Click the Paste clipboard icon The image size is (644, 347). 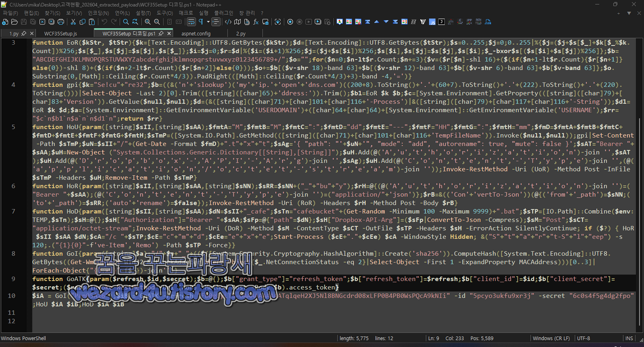92,22
